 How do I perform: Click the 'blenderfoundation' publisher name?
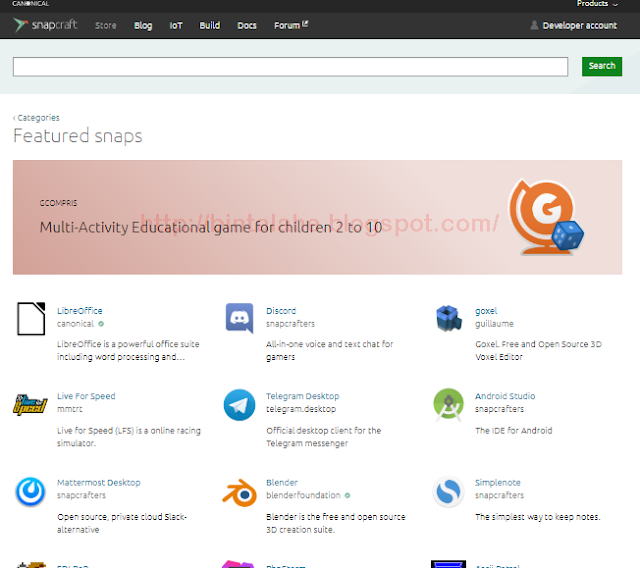[303, 495]
